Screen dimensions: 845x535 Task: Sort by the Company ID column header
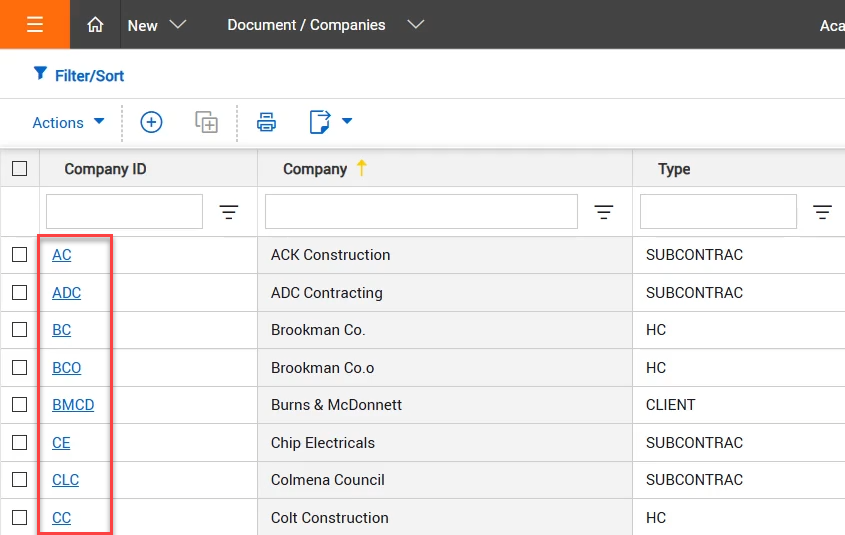coord(105,169)
